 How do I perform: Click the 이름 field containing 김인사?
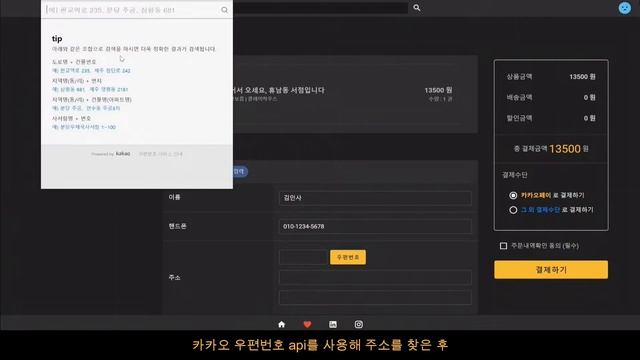point(375,198)
